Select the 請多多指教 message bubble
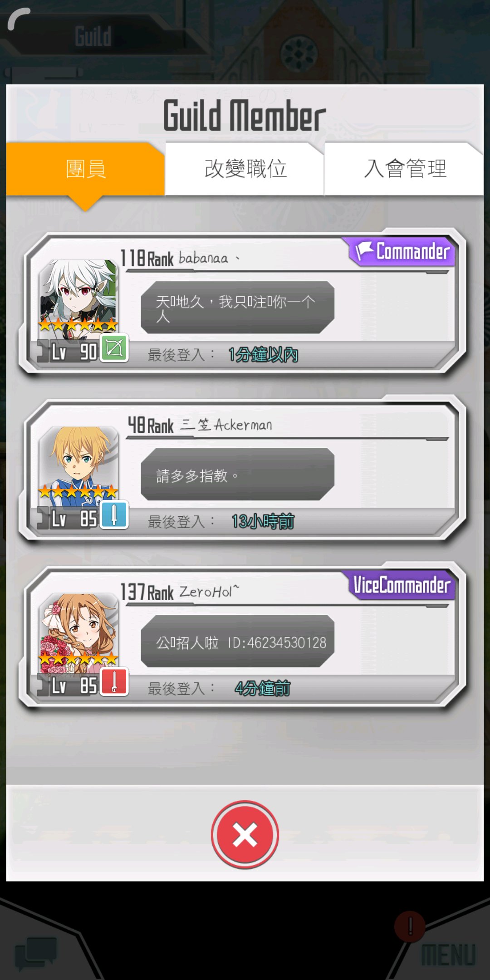Viewport: 490px width, 980px height. point(237,475)
